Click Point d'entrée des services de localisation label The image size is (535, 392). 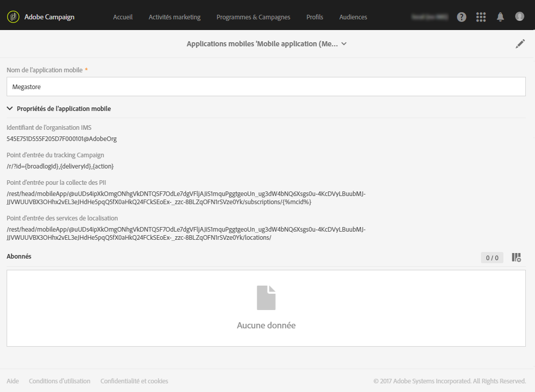pos(62,218)
